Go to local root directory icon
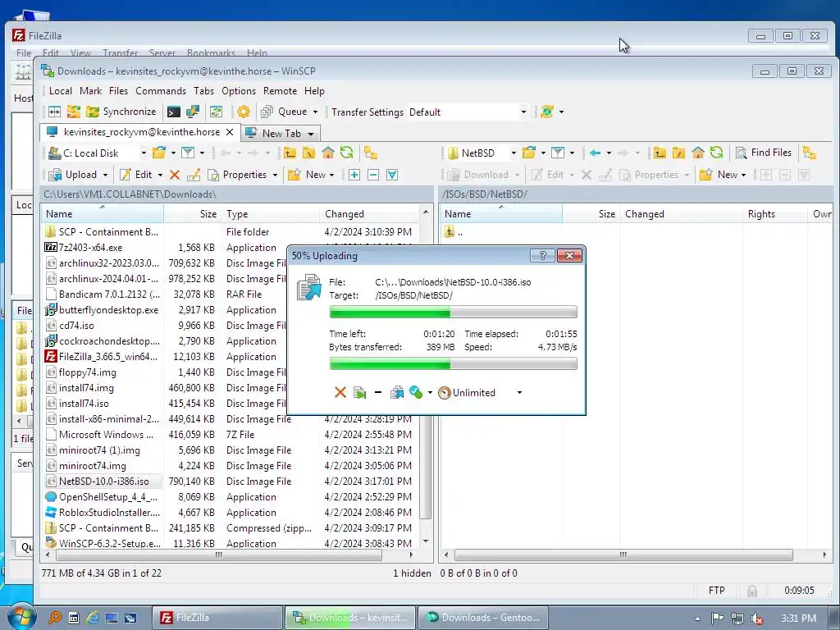The width and height of the screenshot is (840, 630). (308, 153)
